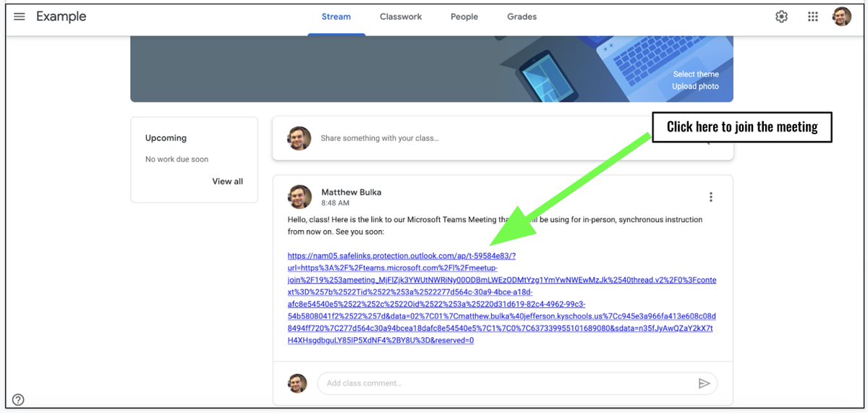Click the Matthew Bulka author name
This screenshot has width=868, height=413.
coord(351,192)
